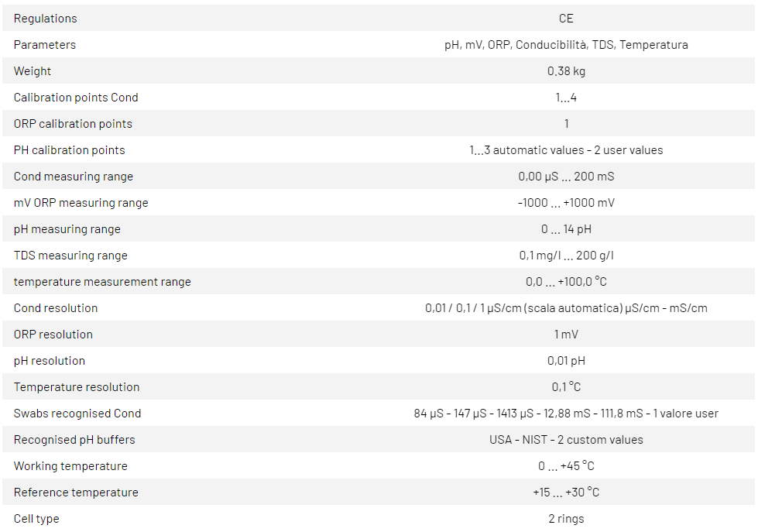Select the 2 rings cell type value

click(566, 519)
